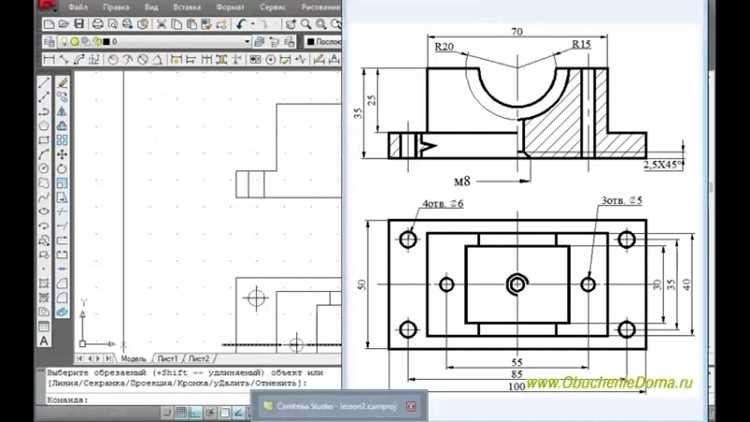Open the layer 0 dropdown list
Screen dimensions: 750x422
click(247, 42)
